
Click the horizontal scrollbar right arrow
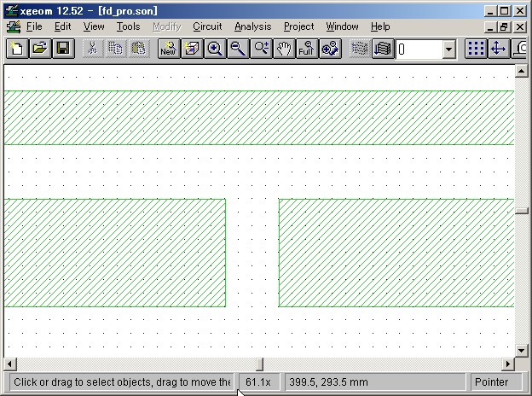[x=508, y=364]
